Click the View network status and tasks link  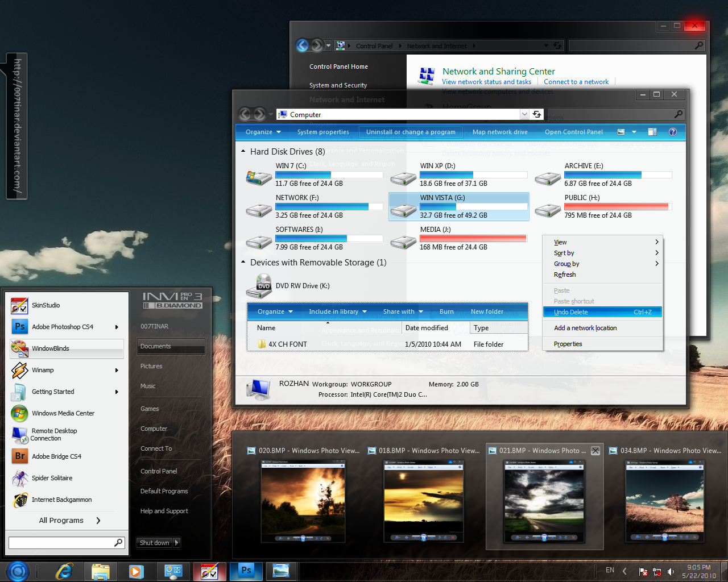(x=487, y=82)
